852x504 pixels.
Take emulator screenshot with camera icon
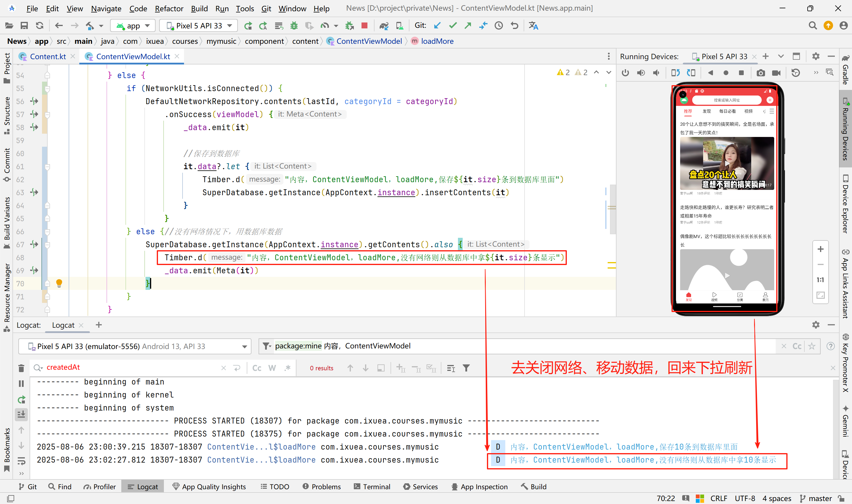760,73
